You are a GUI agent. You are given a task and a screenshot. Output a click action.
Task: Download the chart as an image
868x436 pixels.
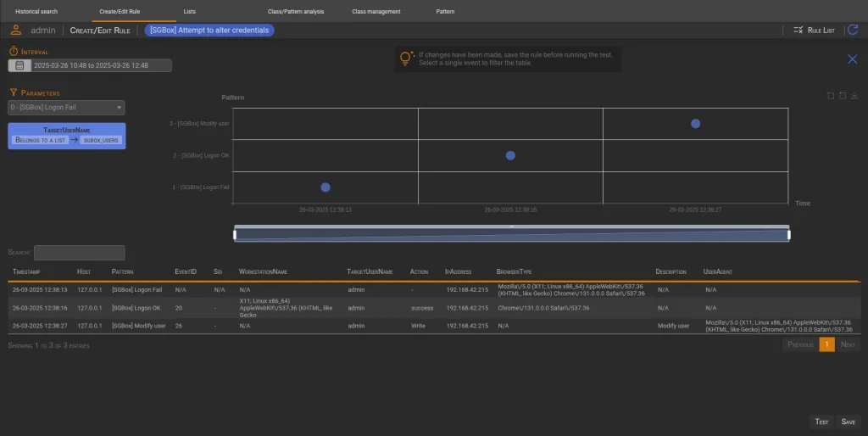(854, 96)
